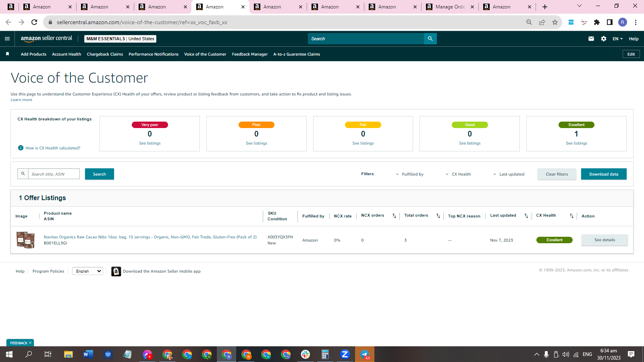Image resolution: width=644 pixels, height=362 pixels.
Task: Open the Navitas Organics Raw Cacao Nibs link
Action: (150, 237)
